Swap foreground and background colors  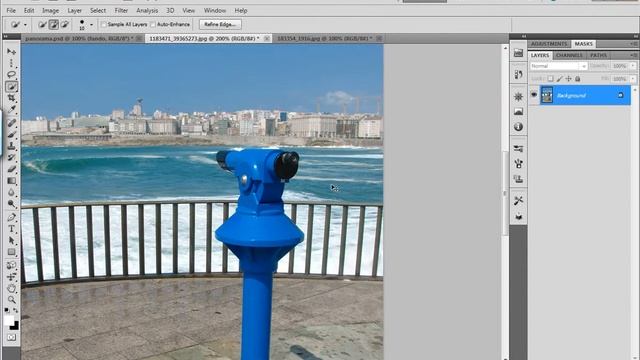pos(16,311)
